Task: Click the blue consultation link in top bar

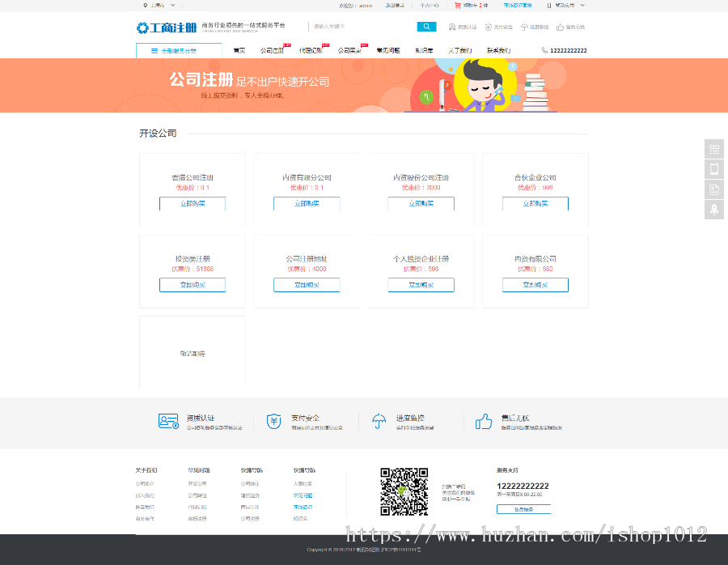Action: [518, 6]
